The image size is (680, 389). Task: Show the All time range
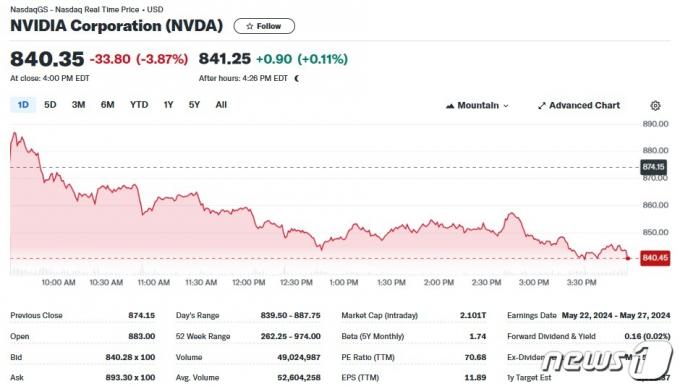pyautogui.click(x=221, y=105)
